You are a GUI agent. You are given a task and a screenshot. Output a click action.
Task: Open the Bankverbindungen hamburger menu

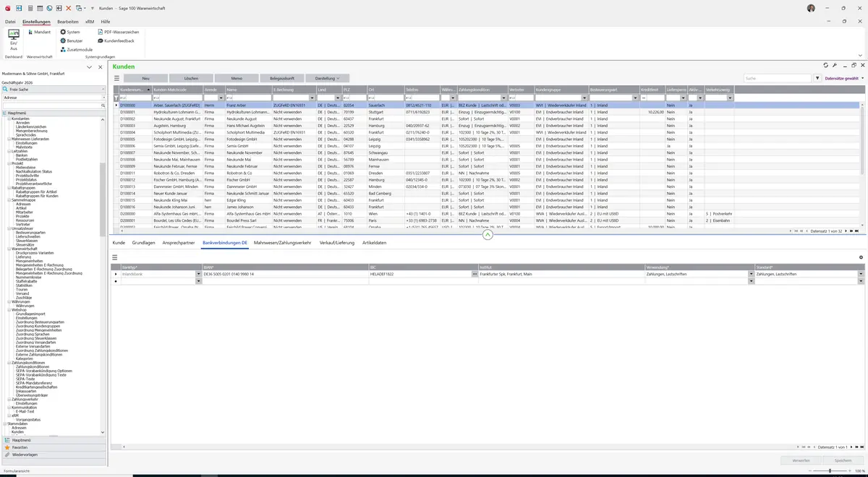(114, 257)
